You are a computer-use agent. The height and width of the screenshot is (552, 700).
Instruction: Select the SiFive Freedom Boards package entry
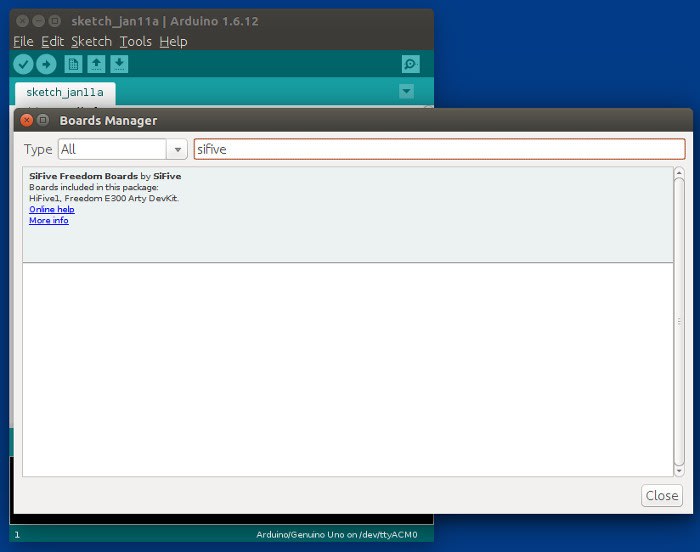pos(348,215)
